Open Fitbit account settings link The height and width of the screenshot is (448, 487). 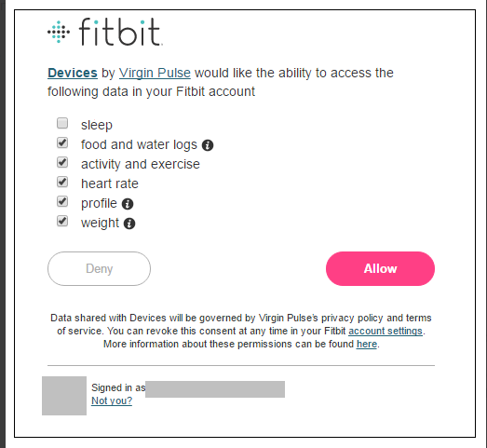386,332
